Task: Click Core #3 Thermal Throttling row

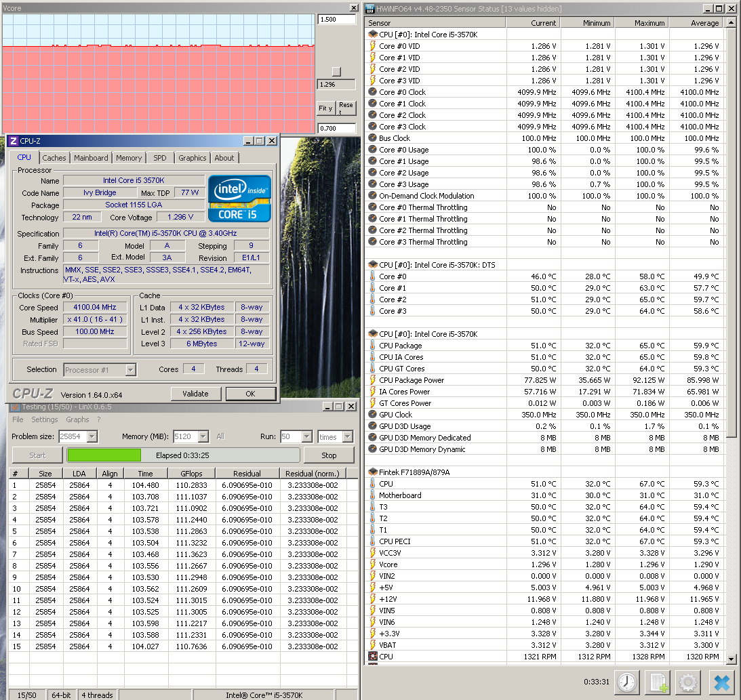Action: 545,242
